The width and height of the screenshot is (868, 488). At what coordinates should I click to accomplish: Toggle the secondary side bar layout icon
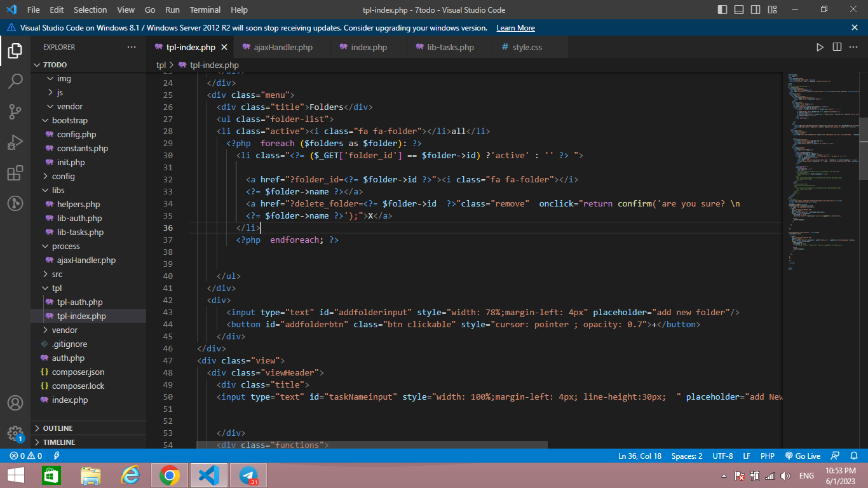click(x=756, y=10)
